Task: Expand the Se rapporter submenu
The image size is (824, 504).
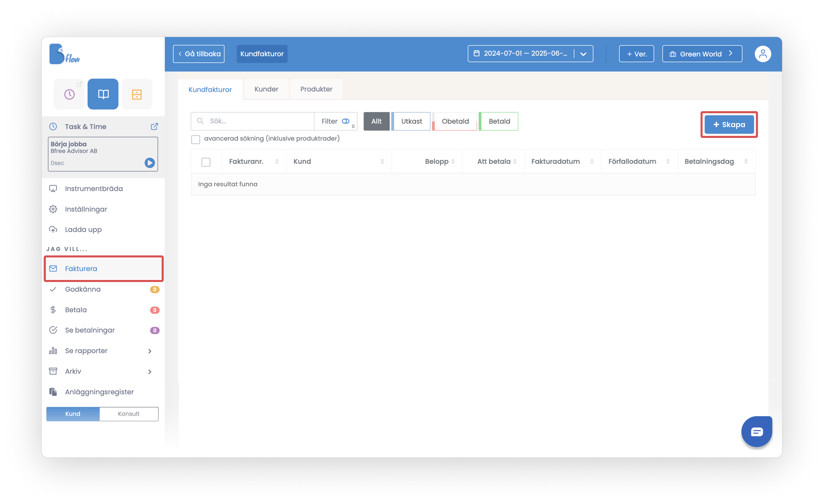Action: (150, 351)
